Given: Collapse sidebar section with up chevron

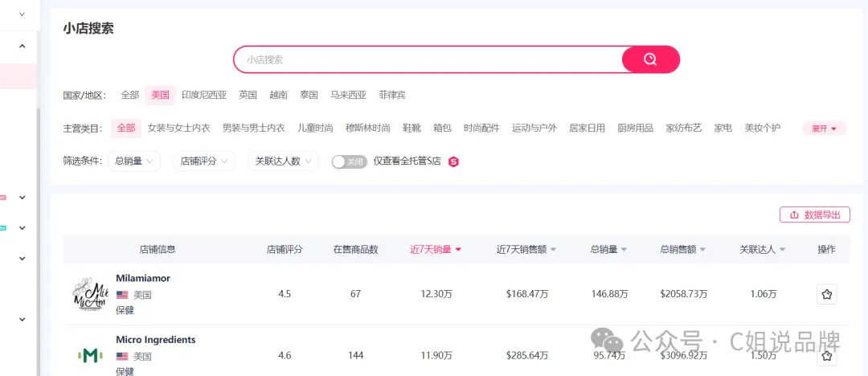Looking at the screenshot, I should point(23,47).
